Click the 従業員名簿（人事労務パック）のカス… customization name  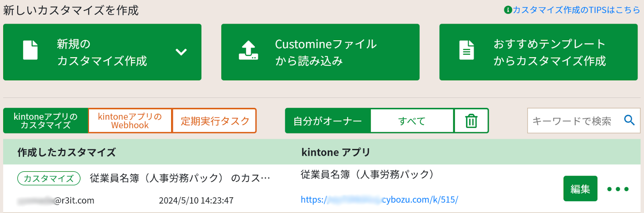pos(180,178)
